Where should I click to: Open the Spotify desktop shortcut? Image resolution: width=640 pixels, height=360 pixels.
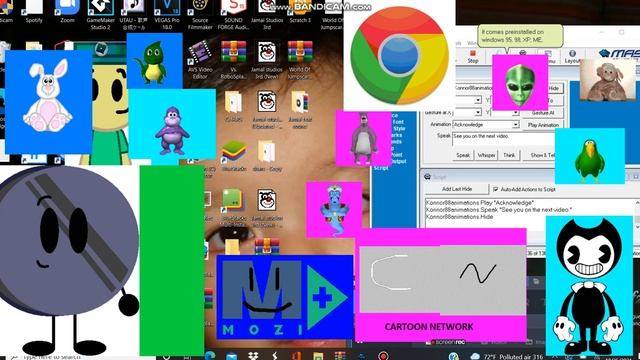[34, 11]
